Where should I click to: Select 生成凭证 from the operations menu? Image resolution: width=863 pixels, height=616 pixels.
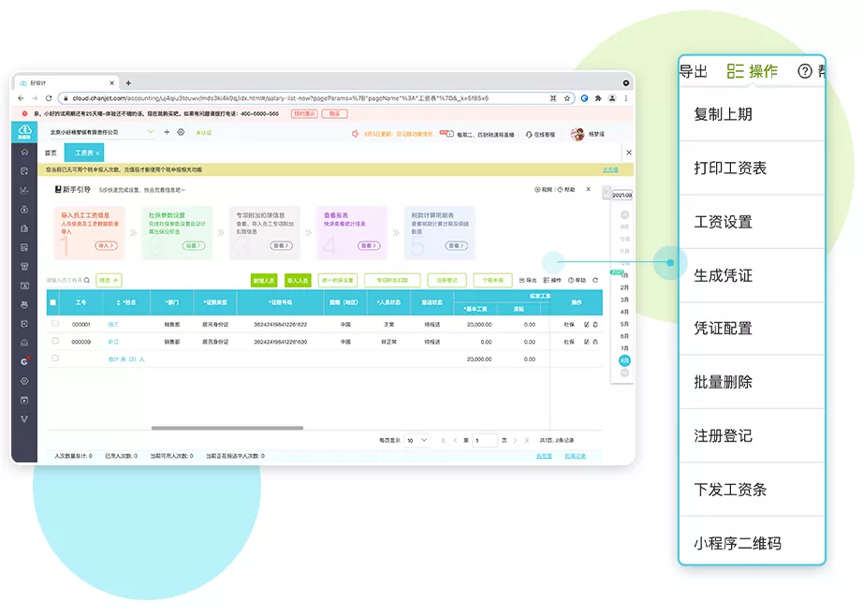coord(724,276)
